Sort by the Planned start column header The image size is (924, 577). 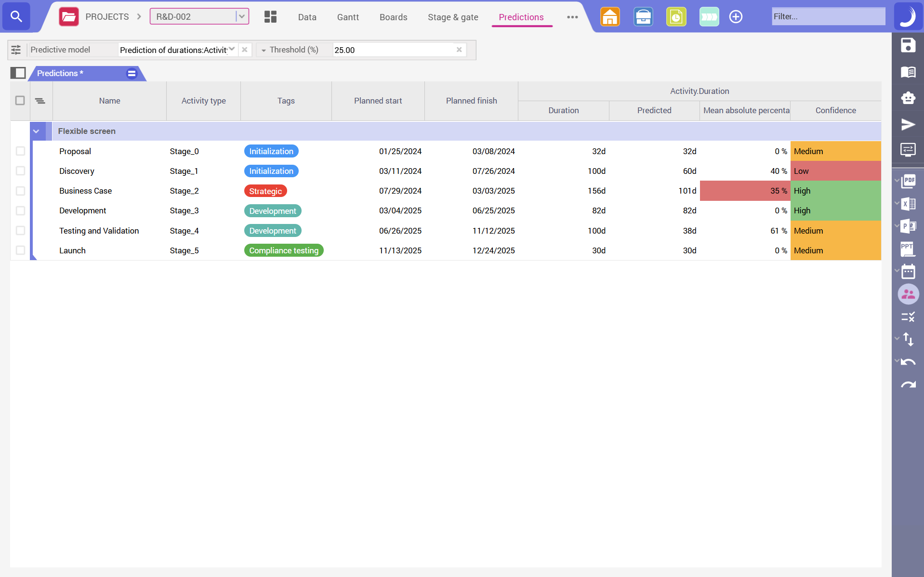pos(378,101)
